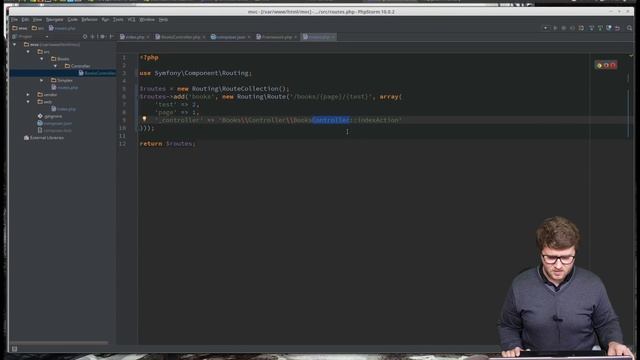Viewport: 640px width, 360px height.
Task: Select routes.php under the src folder
Action: coord(64,87)
